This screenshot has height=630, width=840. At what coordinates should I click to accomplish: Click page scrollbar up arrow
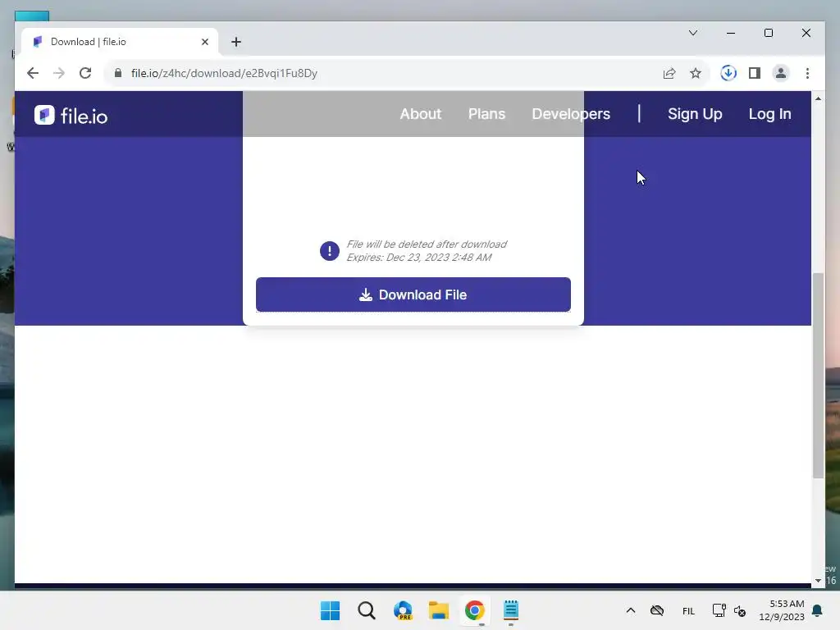point(818,98)
